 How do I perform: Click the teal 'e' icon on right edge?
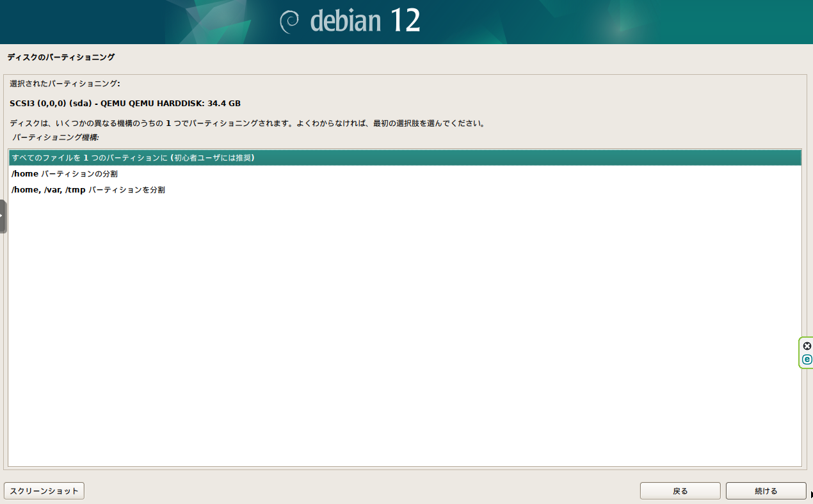point(807,359)
